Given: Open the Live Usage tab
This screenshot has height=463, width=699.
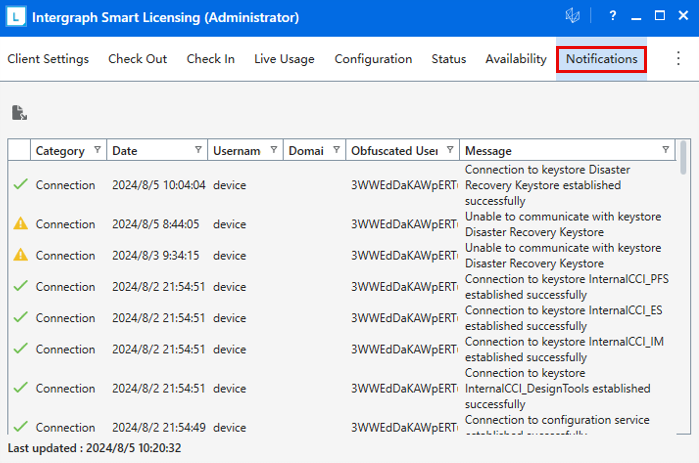Looking at the screenshot, I should point(284,59).
